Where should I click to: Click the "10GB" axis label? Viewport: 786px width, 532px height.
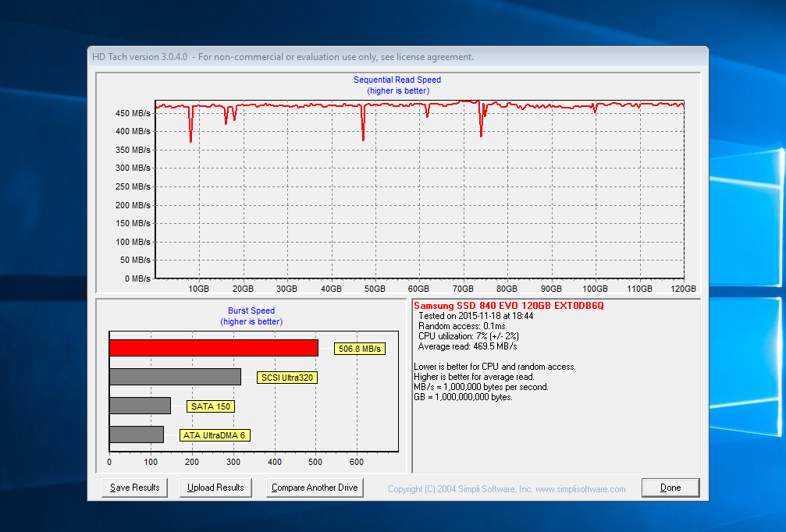click(199, 289)
